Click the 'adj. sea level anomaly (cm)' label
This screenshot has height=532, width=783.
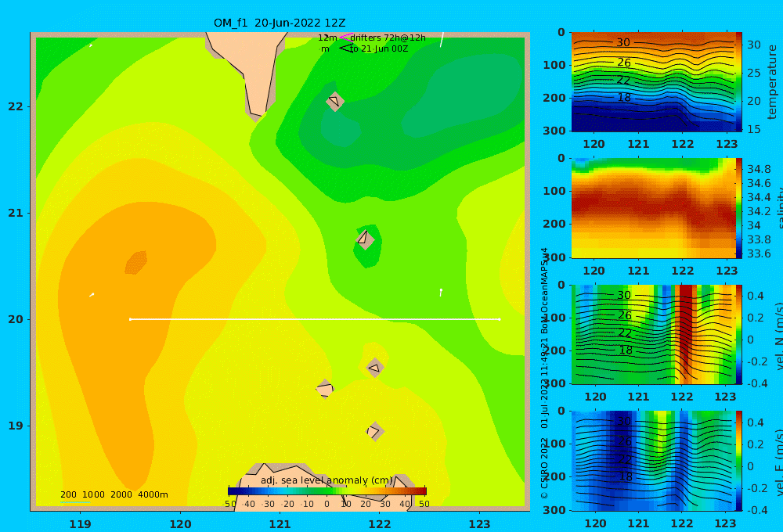point(327,480)
